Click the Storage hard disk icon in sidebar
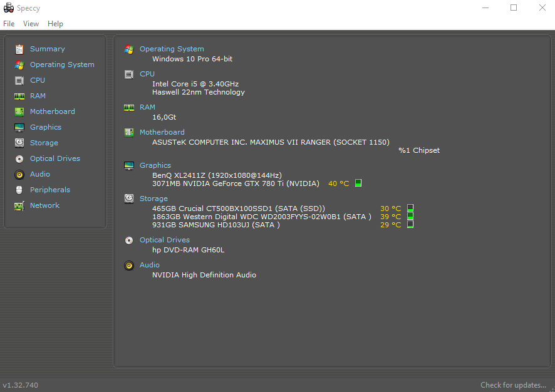Screen dimensions: 555x392 [x=19, y=143]
